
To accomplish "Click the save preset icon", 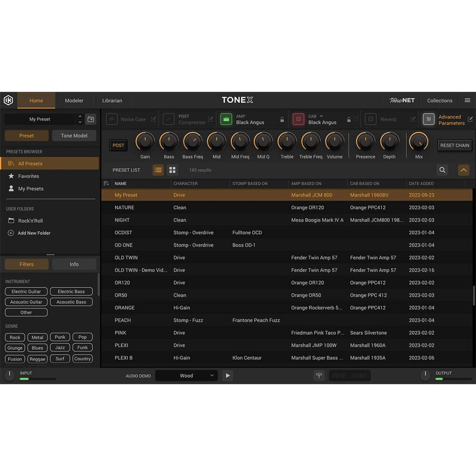I will coord(90,119).
